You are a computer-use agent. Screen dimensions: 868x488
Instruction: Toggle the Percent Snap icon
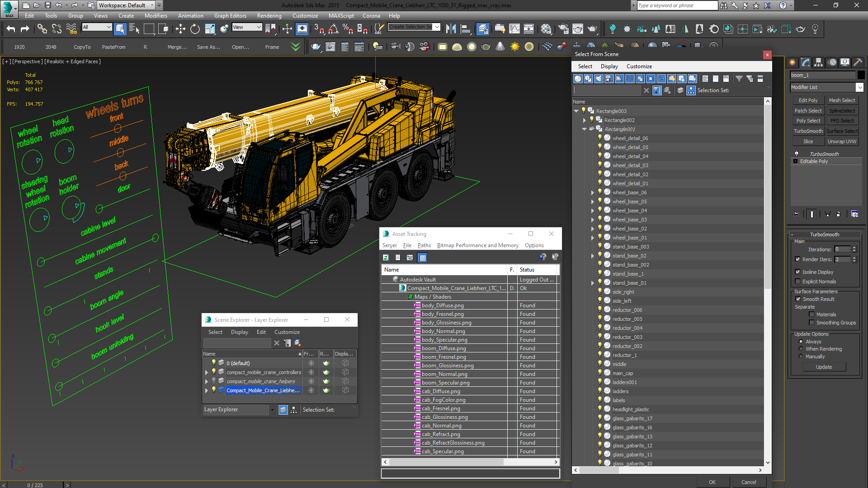(x=348, y=29)
